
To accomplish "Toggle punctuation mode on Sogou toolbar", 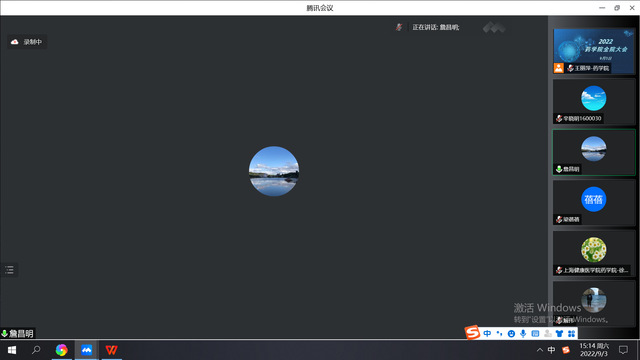I will click(x=499, y=334).
